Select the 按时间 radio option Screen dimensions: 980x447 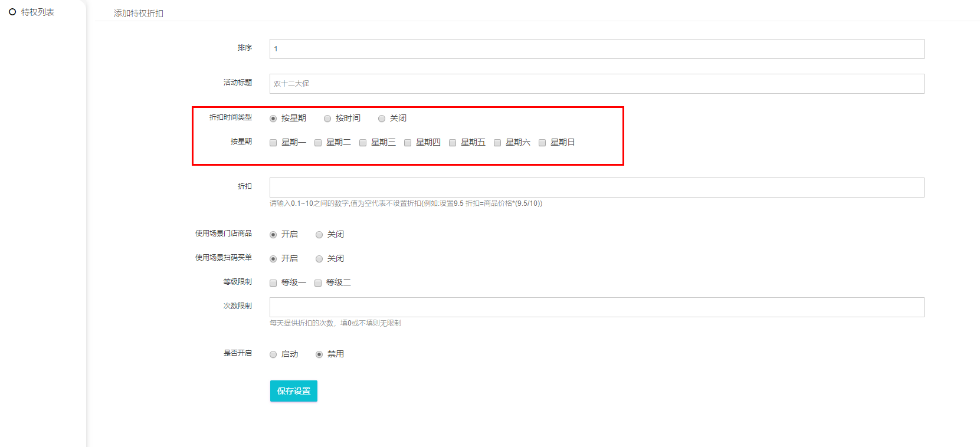point(327,119)
